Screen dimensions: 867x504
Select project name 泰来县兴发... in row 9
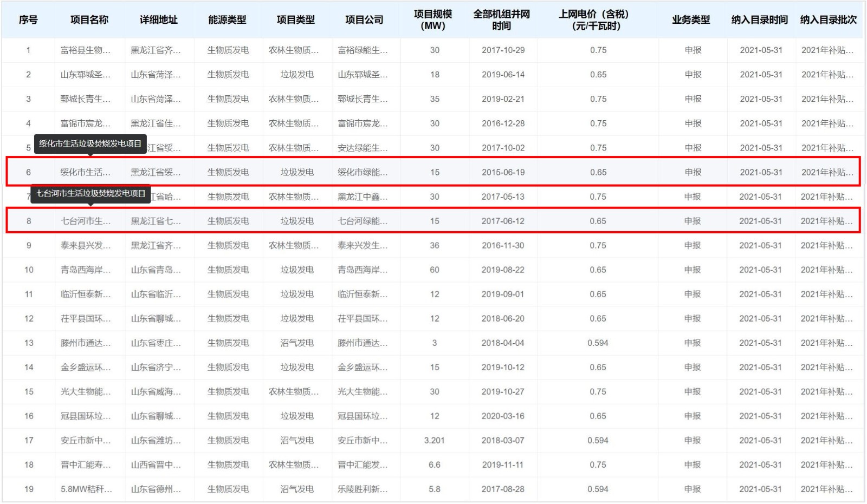[86, 245]
